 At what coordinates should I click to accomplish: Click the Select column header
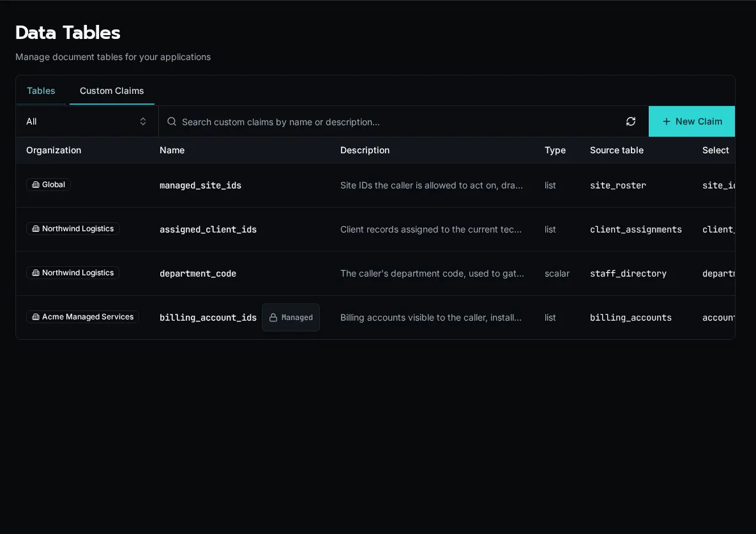tap(716, 150)
